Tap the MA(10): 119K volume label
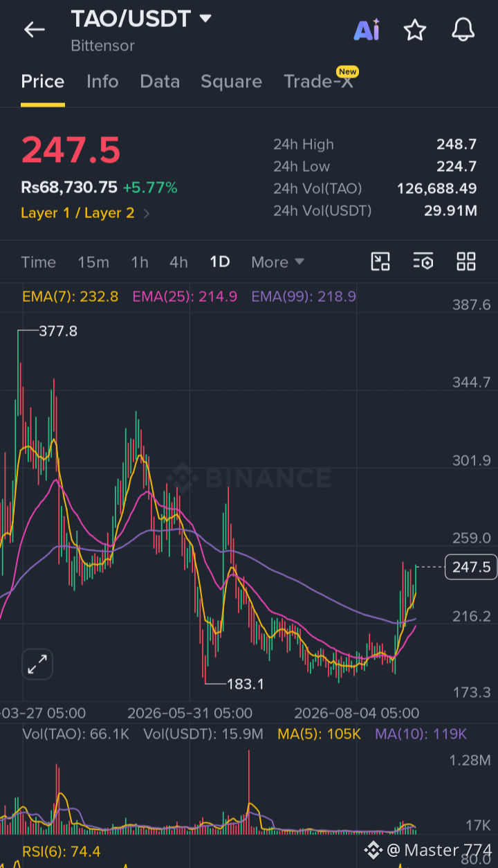The image size is (498, 868). (421, 734)
